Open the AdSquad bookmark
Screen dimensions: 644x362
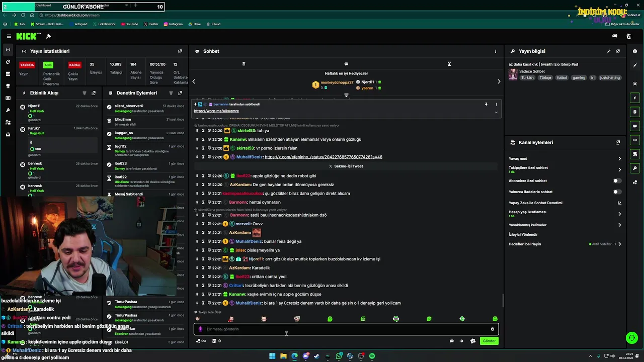(x=78, y=24)
